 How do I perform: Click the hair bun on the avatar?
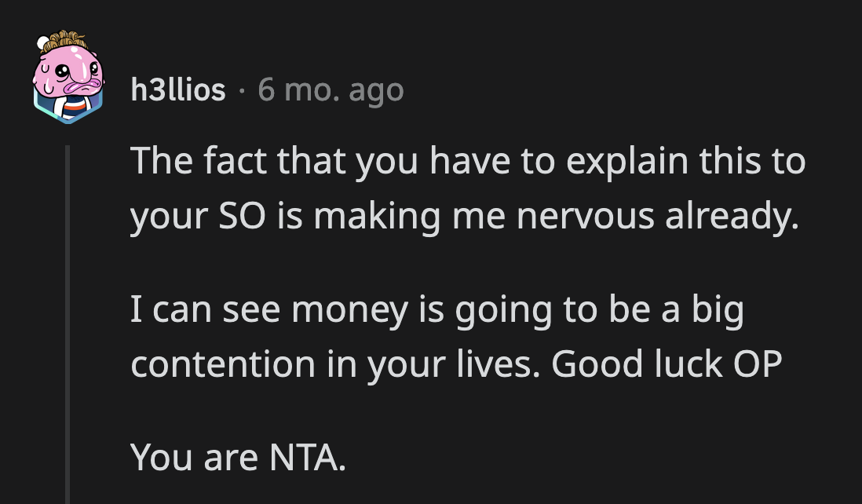click(x=65, y=39)
